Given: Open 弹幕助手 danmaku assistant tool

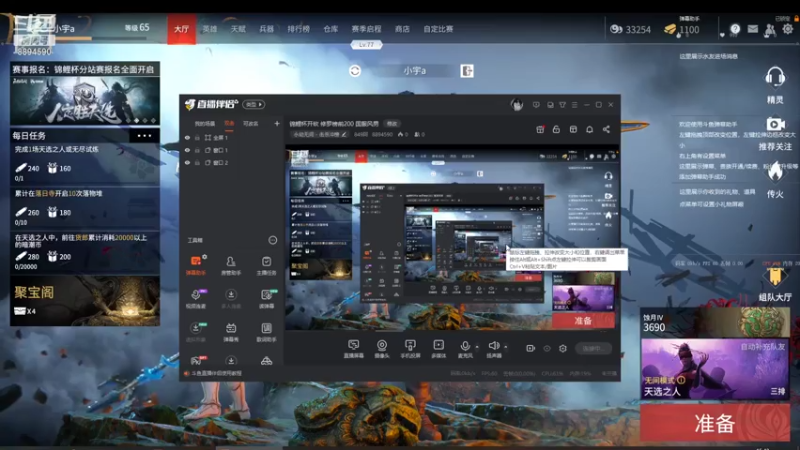Looking at the screenshot, I should pos(196,265).
